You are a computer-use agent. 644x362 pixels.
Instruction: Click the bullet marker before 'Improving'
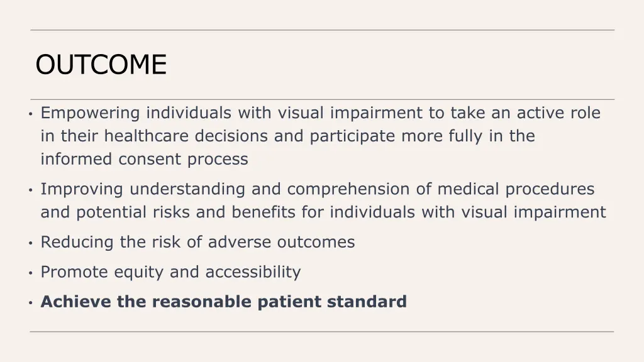point(31,190)
